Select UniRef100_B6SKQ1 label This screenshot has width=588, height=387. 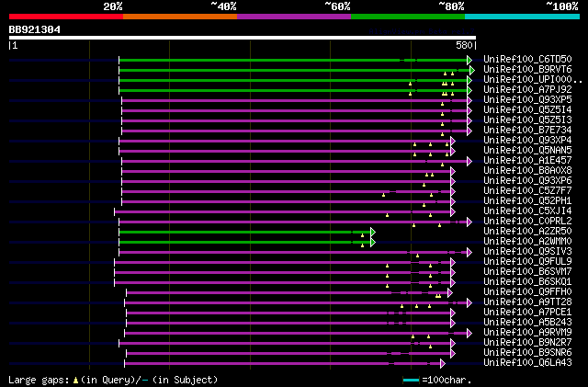[527, 282]
